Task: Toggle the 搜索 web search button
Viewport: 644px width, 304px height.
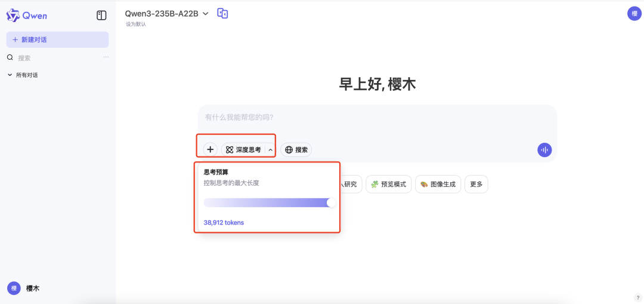Action: pyautogui.click(x=296, y=150)
